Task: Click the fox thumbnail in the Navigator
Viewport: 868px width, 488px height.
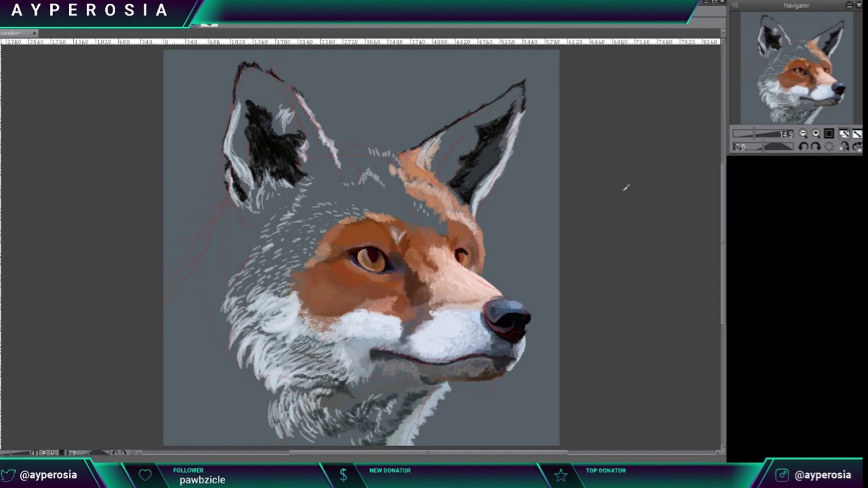Action: tap(796, 68)
